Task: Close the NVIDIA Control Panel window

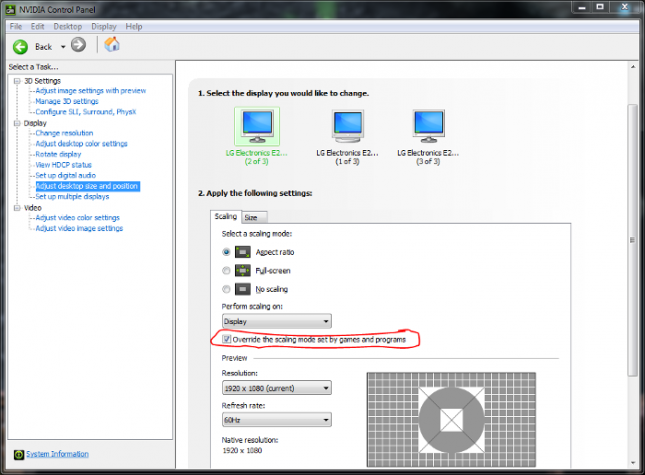Action: (x=625, y=7)
